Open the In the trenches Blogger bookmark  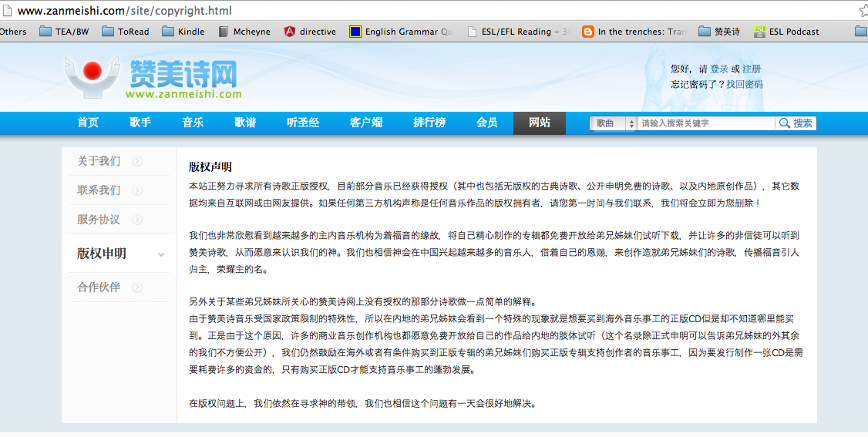(x=634, y=32)
